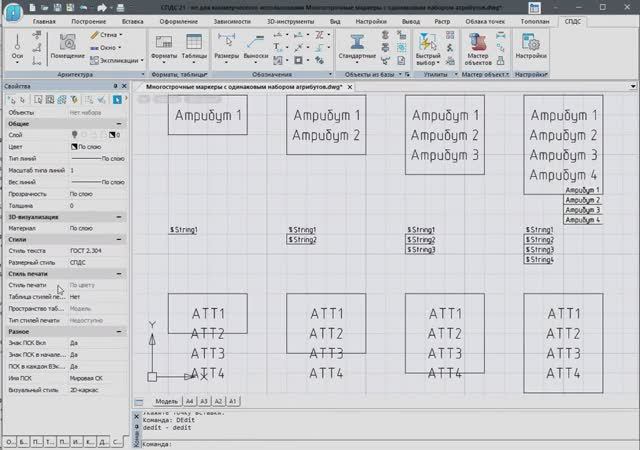The width and height of the screenshot is (640, 450).
Task: Expand the Стена dropdown
Action: click(x=121, y=35)
